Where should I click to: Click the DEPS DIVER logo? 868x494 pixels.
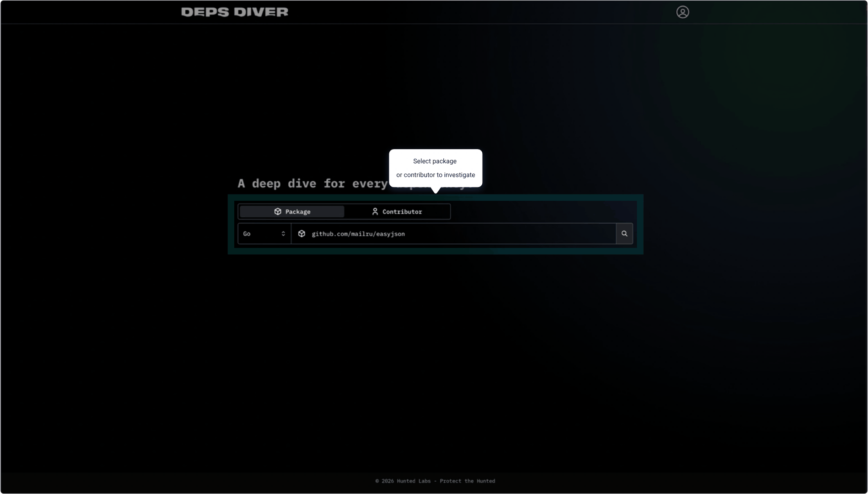coord(234,12)
